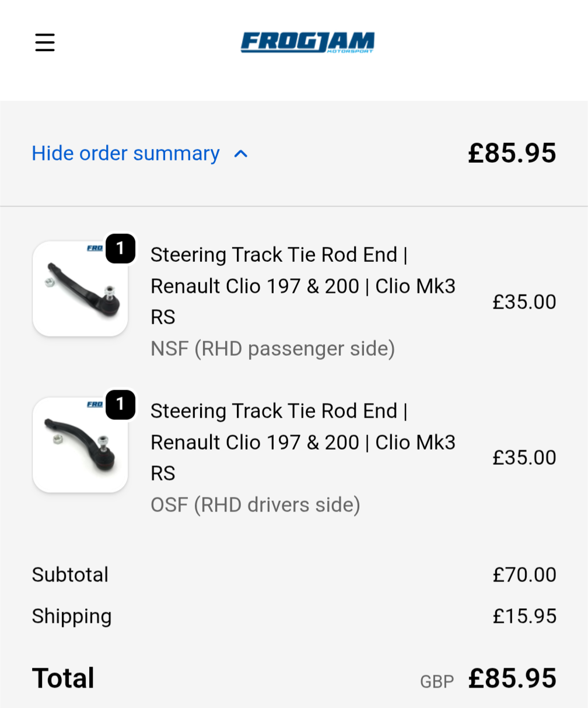Select the first Steering Track Tie Rod End title
This screenshot has width=588, height=708.
tap(303, 286)
